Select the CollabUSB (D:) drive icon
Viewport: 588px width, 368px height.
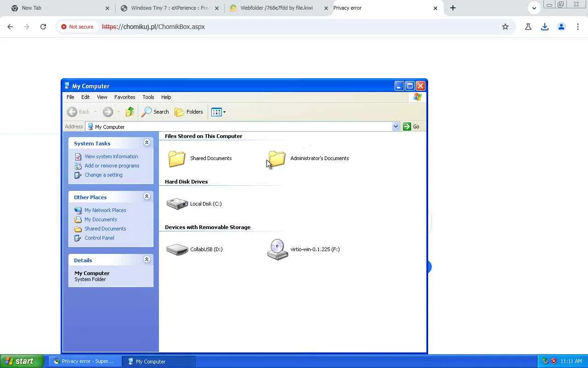177,249
